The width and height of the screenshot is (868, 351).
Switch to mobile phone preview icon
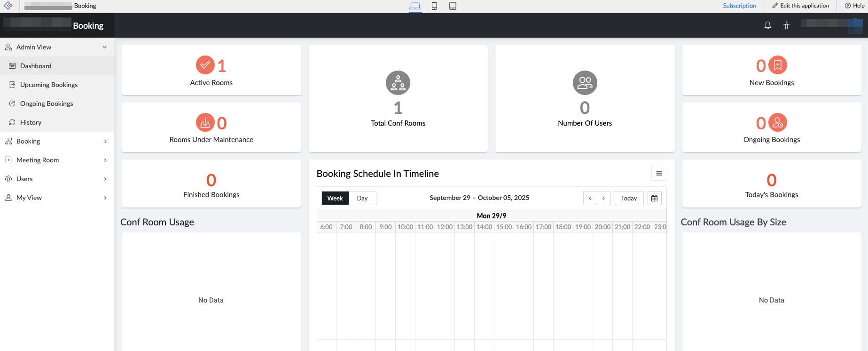pyautogui.click(x=434, y=6)
